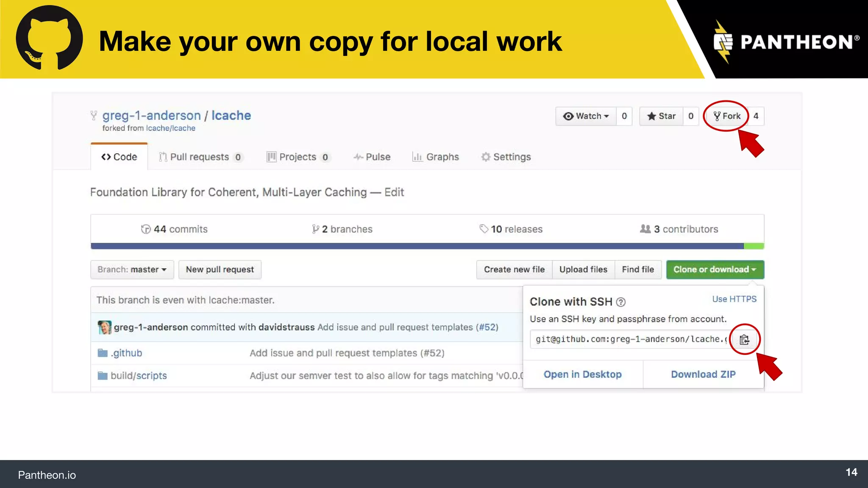This screenshot has height=488, width=868.
Task: Click the commits history icon
Action: tap(146, 229)
